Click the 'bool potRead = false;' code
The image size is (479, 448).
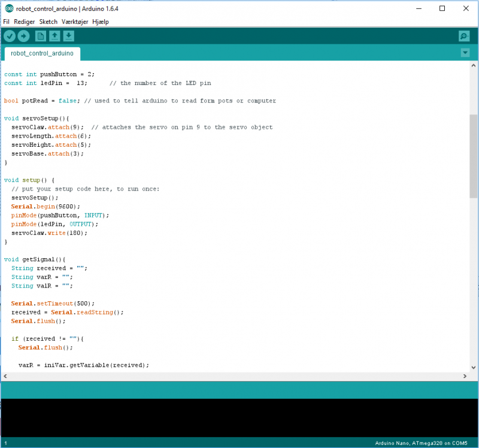click(42, 101)
